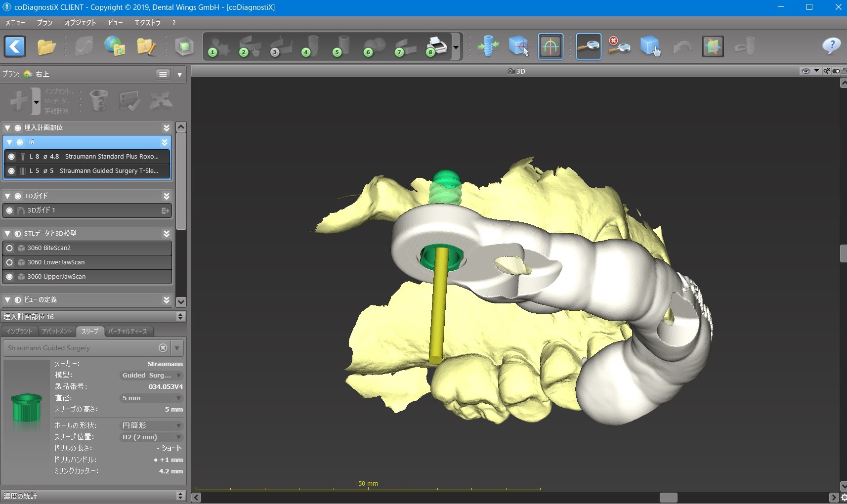The width and height of the screenshot is (847, 504).
Task: Select workflow step 2 icon
Action: tap(249, 47)
